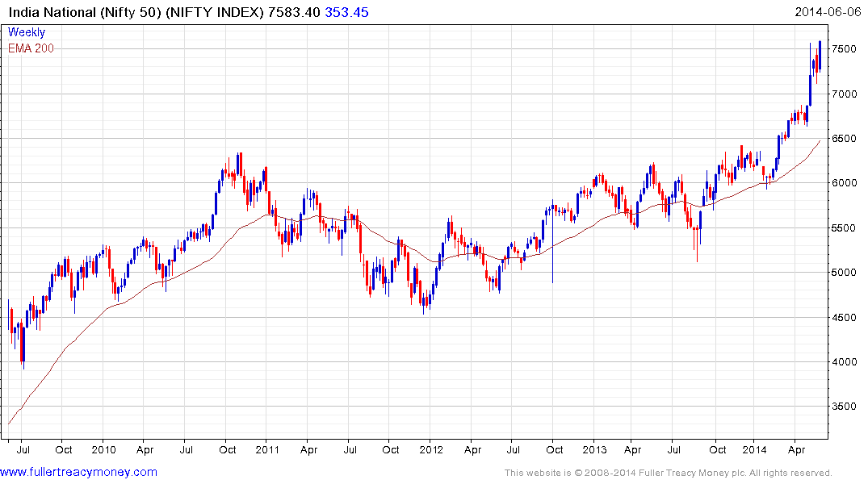Click the latest blue candle near 7500
The width and height of the screenshot is (868, 484).
pos(820,56)
